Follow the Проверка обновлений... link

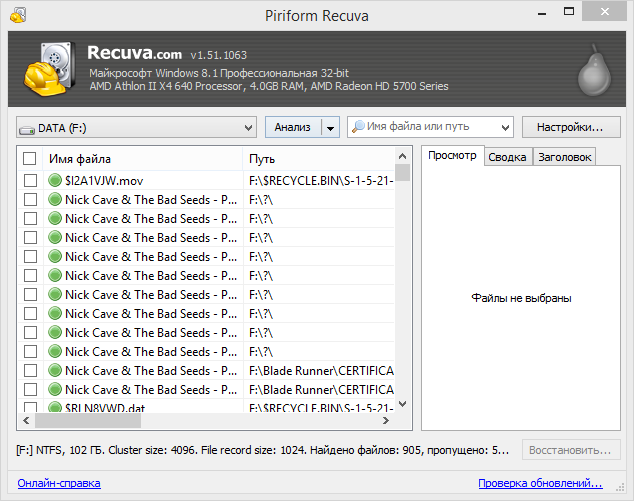pyautogui.click(x=540, y=483)
